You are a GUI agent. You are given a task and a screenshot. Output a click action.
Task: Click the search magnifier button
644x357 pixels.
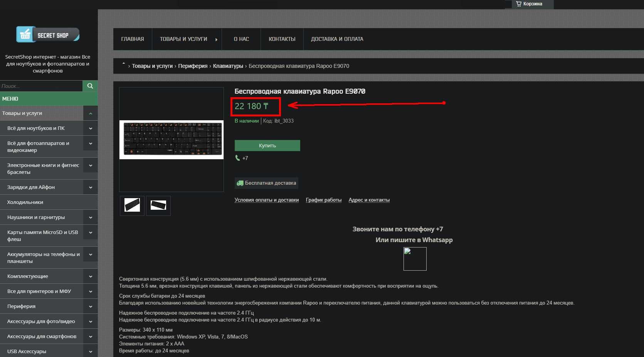(90, 86)
